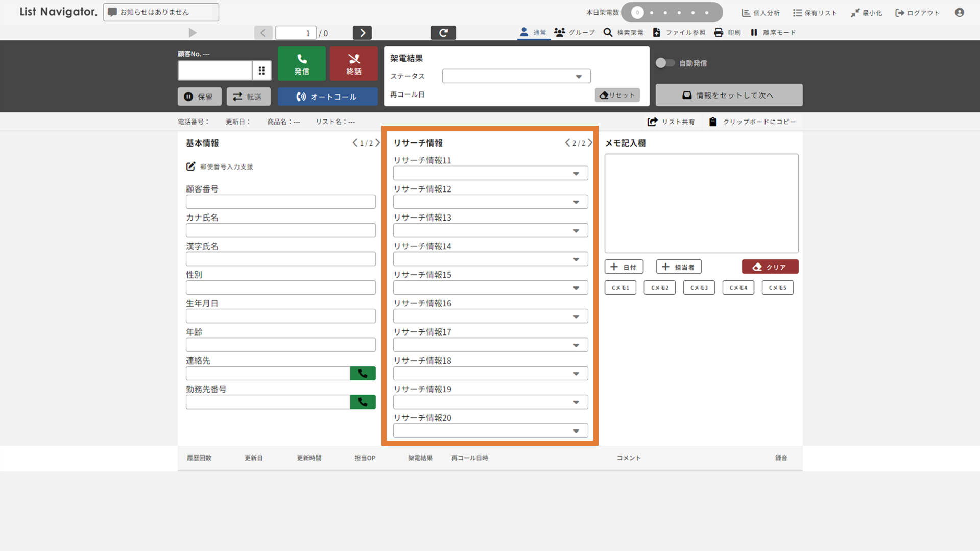Open the リサーチ情報11 dropdown
Image resolution: width=980 pixels, height=551 pixels.
tap(490, 174)
